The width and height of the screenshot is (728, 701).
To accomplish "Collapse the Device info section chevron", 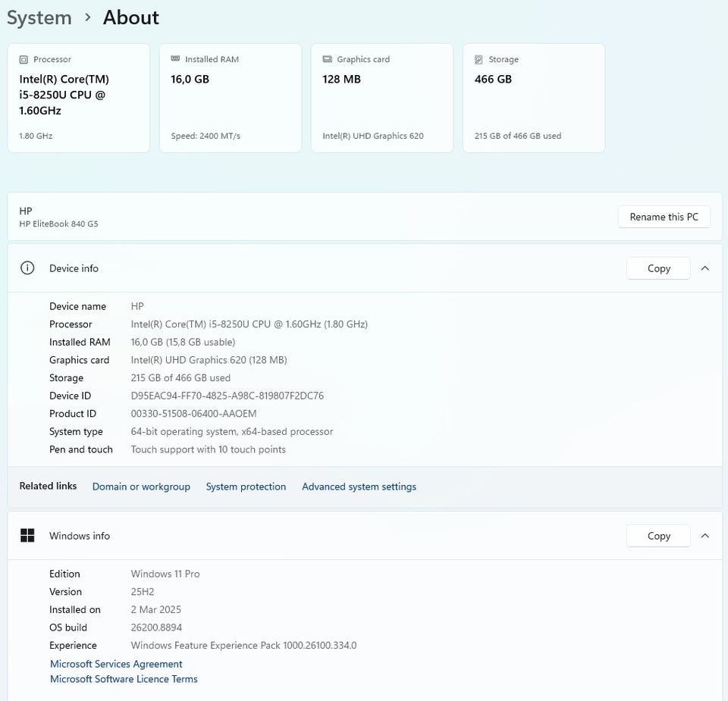I will [x=704, y=268].
